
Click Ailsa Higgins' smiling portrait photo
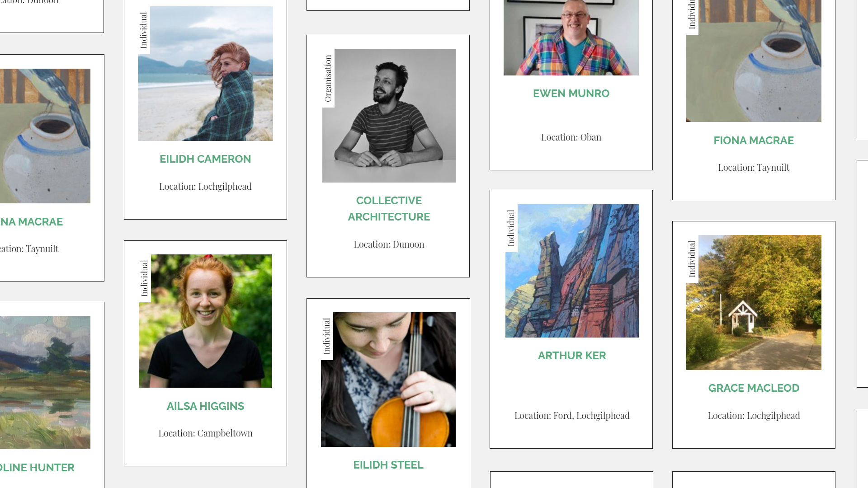205,321
